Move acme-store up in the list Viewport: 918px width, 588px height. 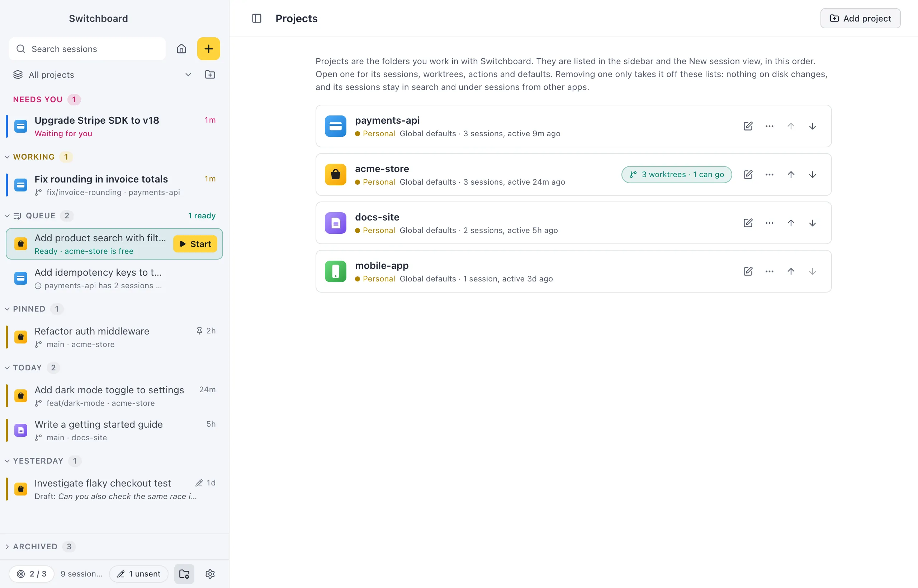pyautogui.click(x=791, y=175)
